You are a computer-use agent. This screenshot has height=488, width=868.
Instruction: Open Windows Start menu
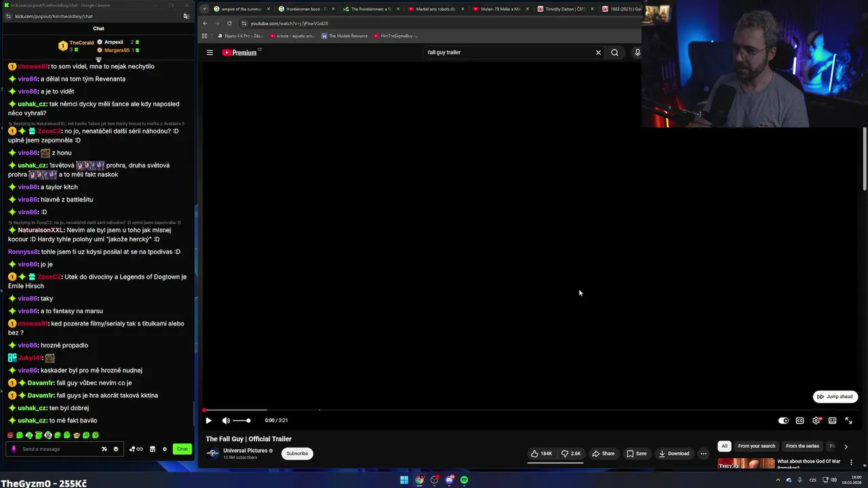coord(404,480)
